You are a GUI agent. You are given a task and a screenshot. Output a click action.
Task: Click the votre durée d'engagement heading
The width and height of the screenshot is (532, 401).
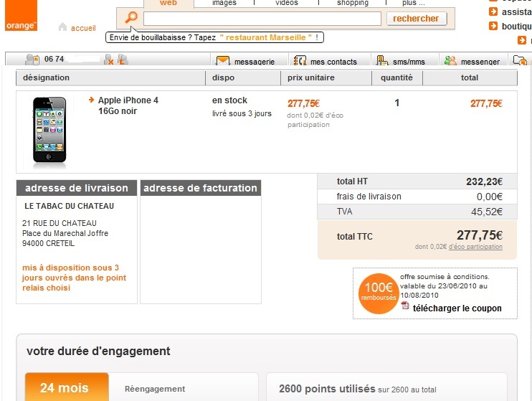pyautogui.click(x=98, y=351)
